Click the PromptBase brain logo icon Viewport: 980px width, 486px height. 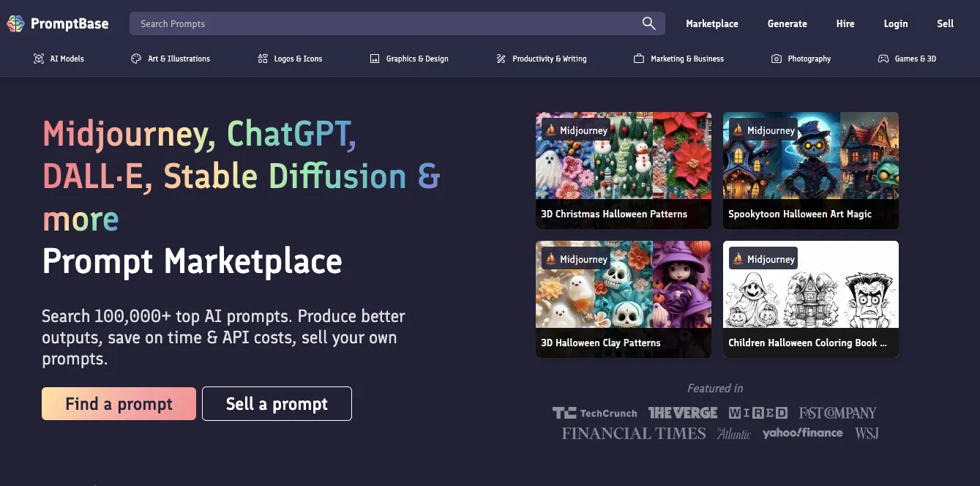pos(15,23)
